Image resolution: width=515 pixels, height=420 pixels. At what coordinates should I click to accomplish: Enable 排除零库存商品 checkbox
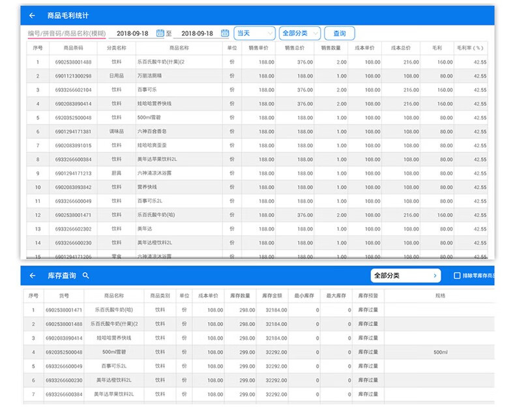coord(457,276)
